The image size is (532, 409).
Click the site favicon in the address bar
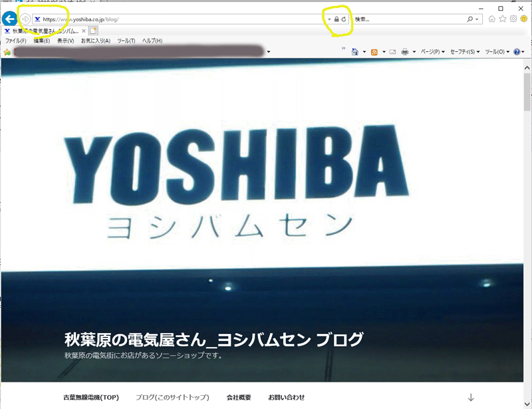(38, 19)
